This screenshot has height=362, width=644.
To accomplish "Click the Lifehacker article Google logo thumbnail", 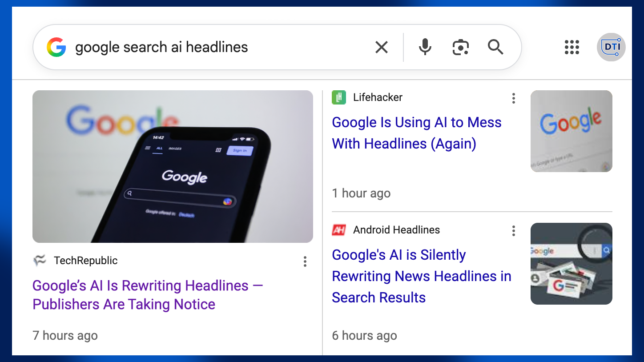I will (x=572, y=131).
